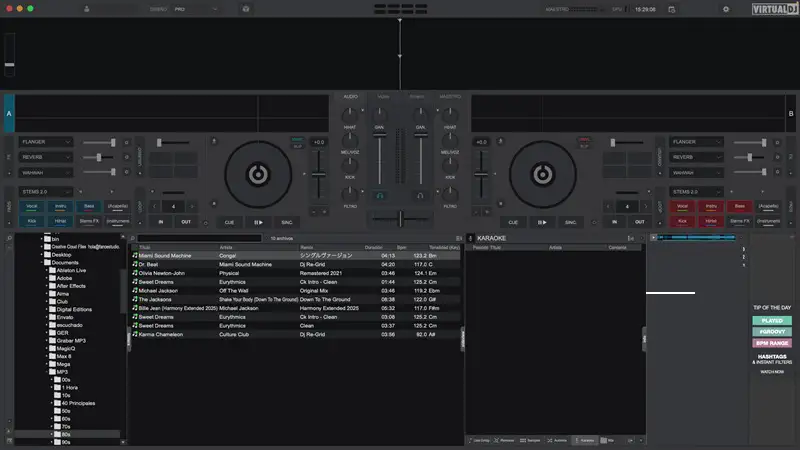The image size is (800, 450).
Task: Turn the left channel GAIN knob
Action: tap(380, 115)
